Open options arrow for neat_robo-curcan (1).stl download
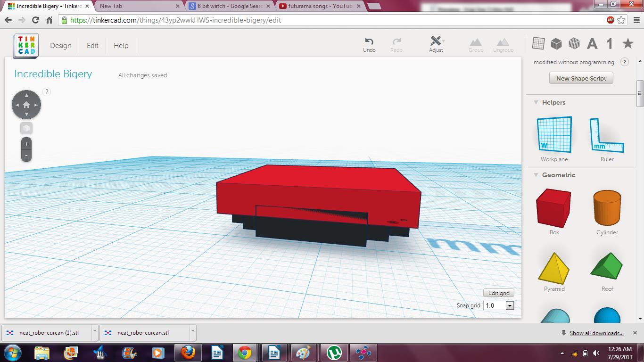Image resolution: width=644 pixels, height=362 pixels. [x=95, y=332]
